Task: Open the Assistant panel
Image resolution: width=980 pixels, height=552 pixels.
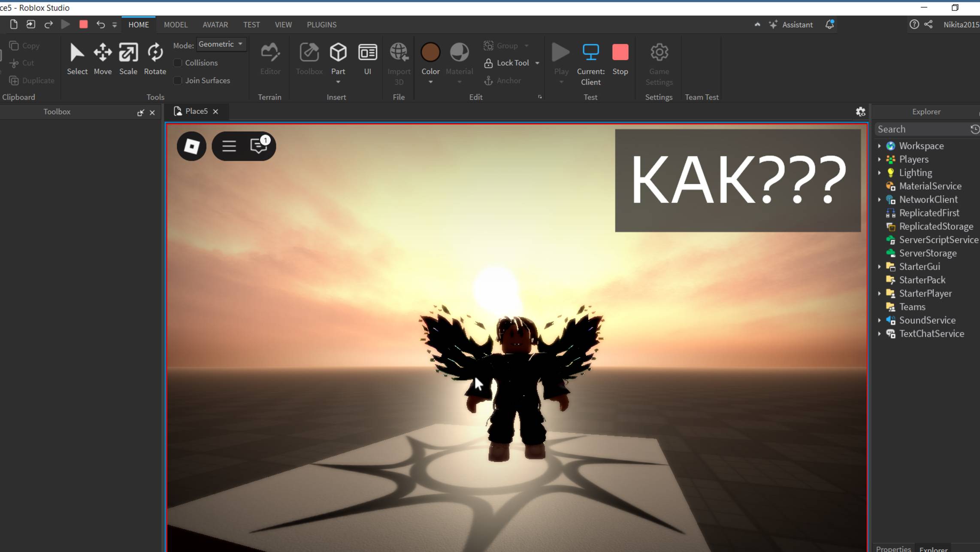Action: 791,25
